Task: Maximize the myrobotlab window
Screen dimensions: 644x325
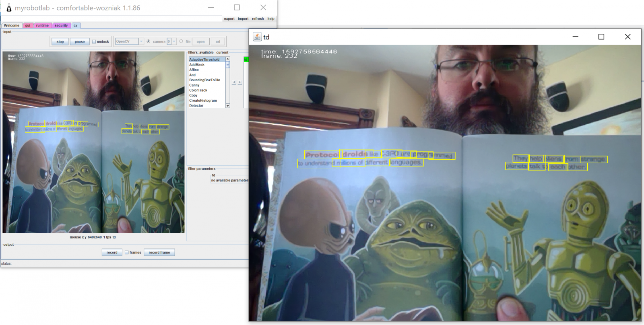Action: [237, 8]
